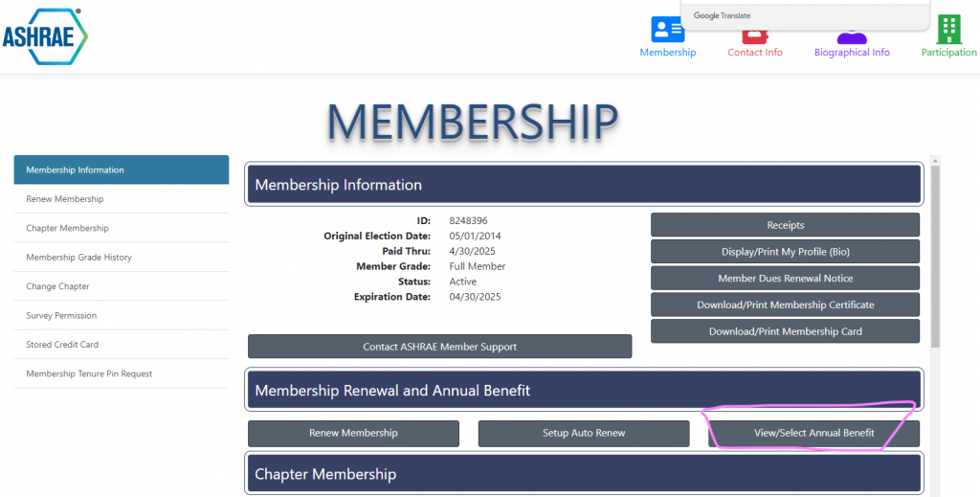This screenshot has width=980, height=497.
Task: Select Membership Information in sidebar
Action: pyautogui.click(x=122, y=169)
